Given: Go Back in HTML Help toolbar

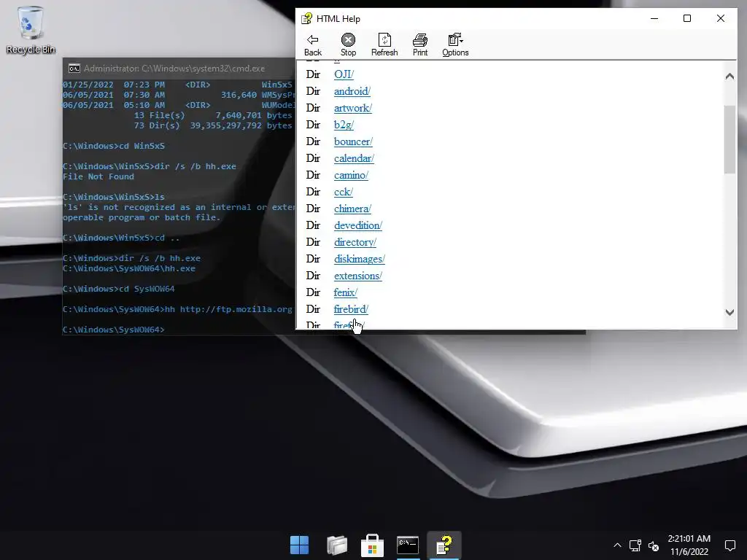Looking at the screenshot, I should [x=312, y=45].
